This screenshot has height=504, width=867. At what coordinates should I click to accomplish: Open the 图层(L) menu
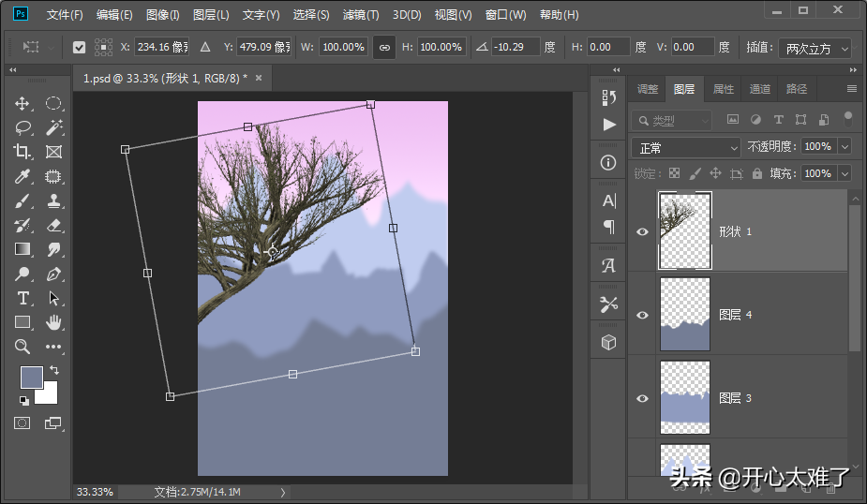[x=211, y=15]
